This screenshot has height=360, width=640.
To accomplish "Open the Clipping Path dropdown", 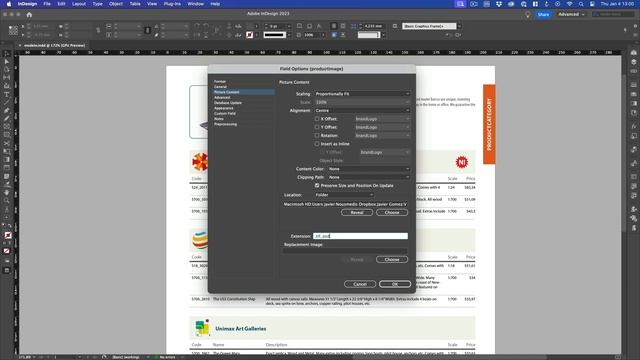I will click(x=369, y=177).
